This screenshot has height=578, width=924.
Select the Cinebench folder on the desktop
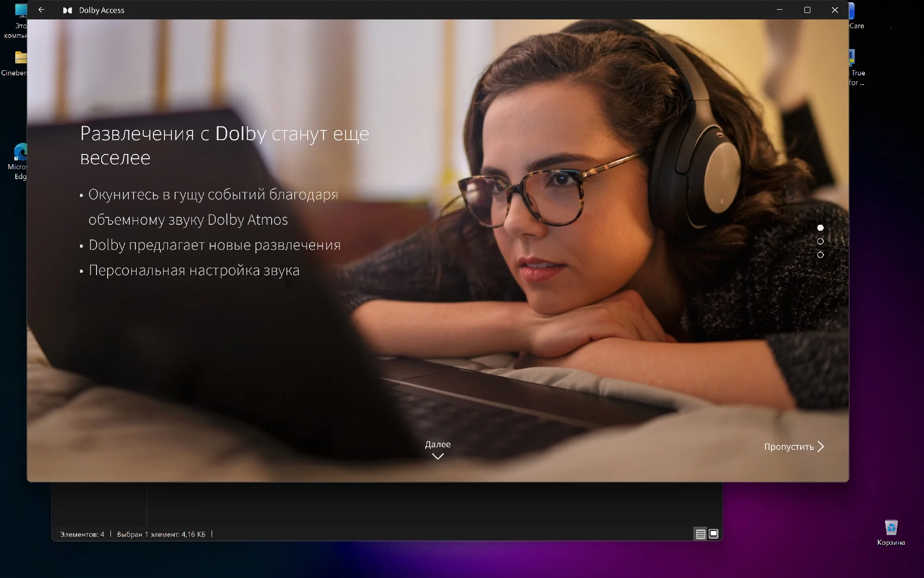[20, 58]
